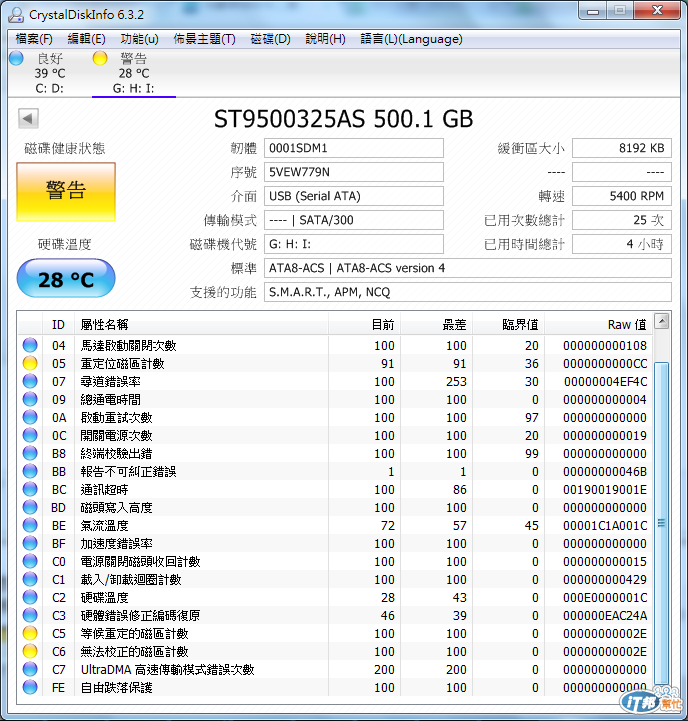Select the 警告 28 °C disk G: H: I:
The height and width of the screenshot is (721, 688).
coord(133,73)
